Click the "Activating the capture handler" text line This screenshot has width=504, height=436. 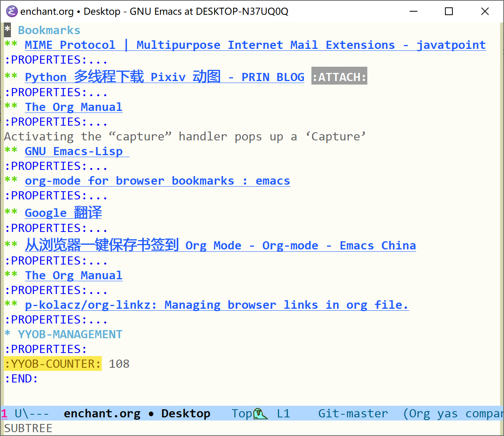point(185,137)
